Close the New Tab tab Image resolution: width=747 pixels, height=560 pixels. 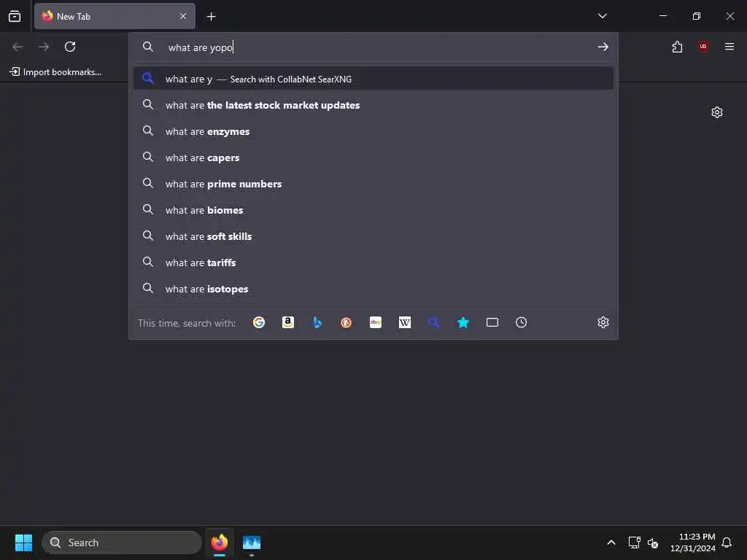pos(183,16)
